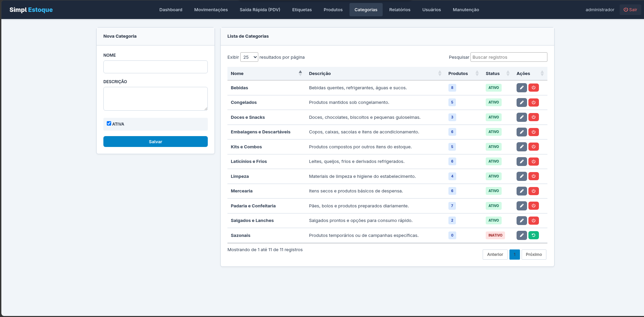
Task: Open the Etiquetas page
Action: click(302, 10)
